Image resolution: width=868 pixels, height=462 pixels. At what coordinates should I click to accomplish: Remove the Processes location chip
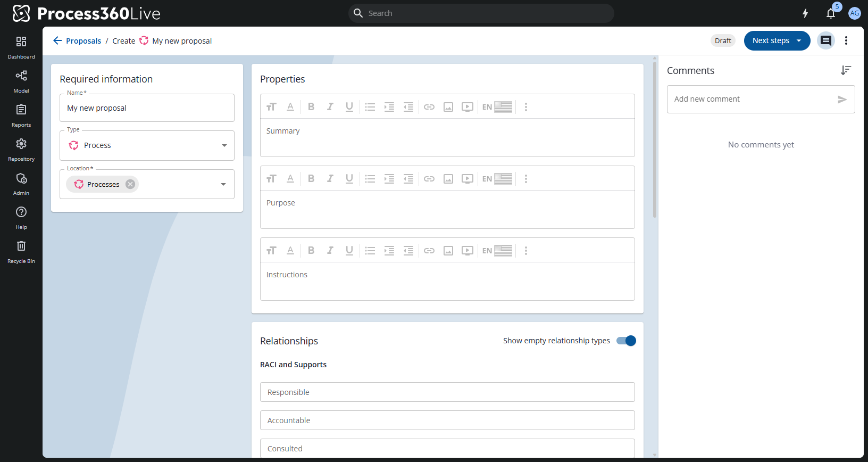[130, 184]
